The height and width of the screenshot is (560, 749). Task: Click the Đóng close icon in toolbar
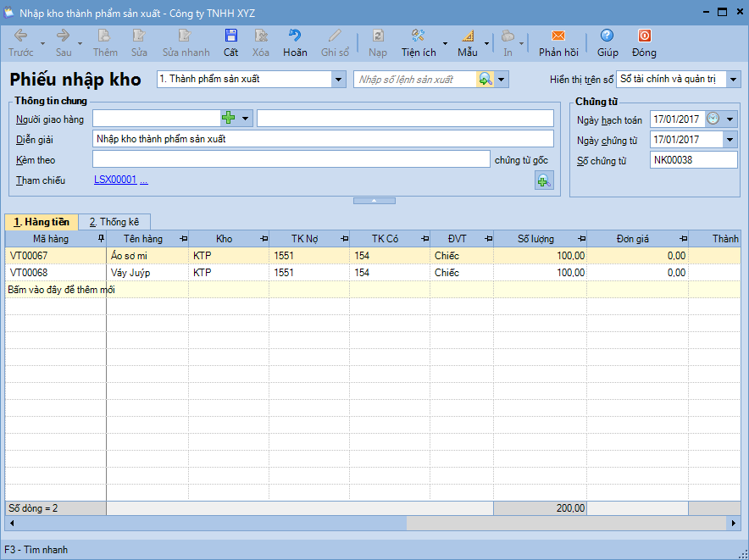click(644, 36)
